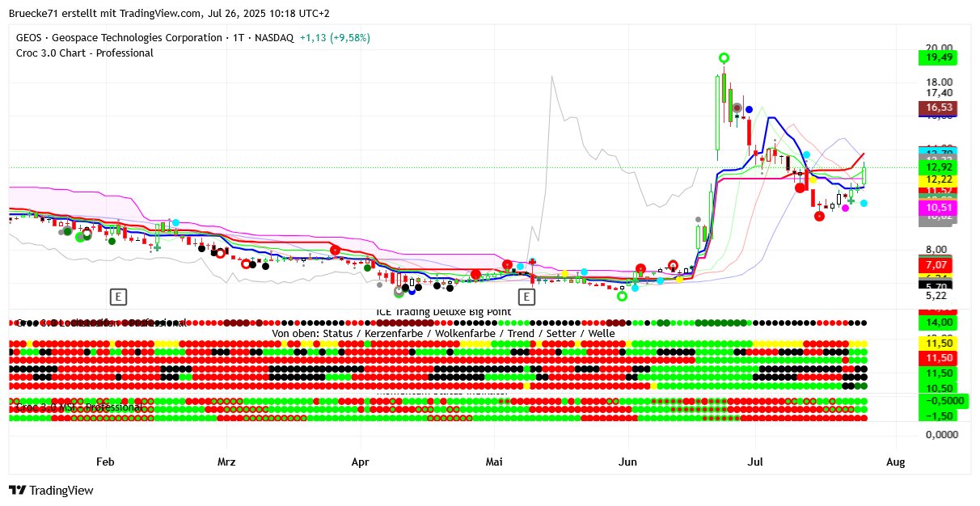The width and height of the screenshot is (980, 506).
Task: Select the dark blue dot beside the late-June candles
Action: coord(750,109)
